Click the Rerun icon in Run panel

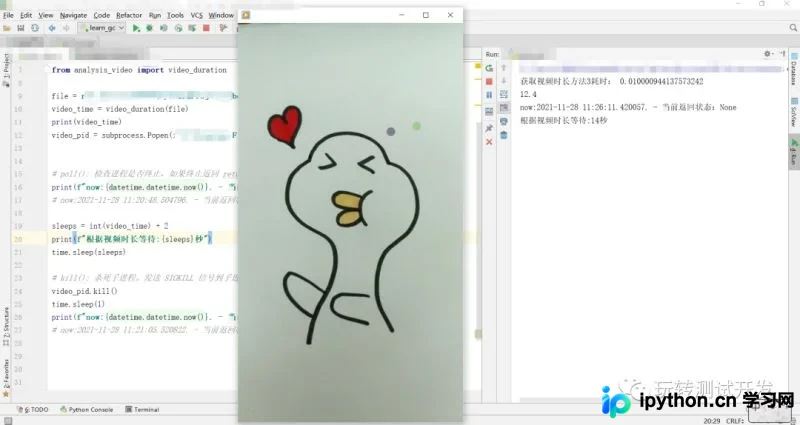pyautogui.click(x=489, y=68)
